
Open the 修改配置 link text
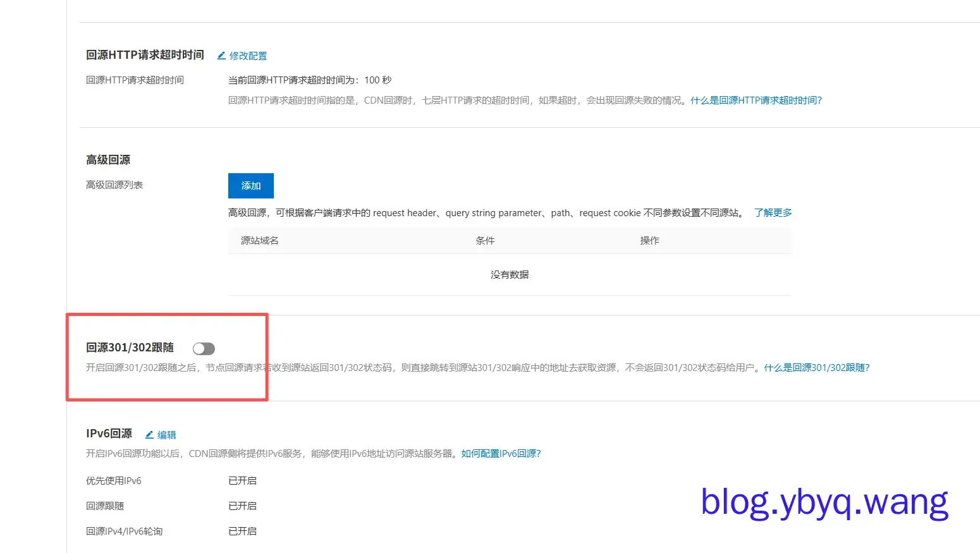pos(248,56)
